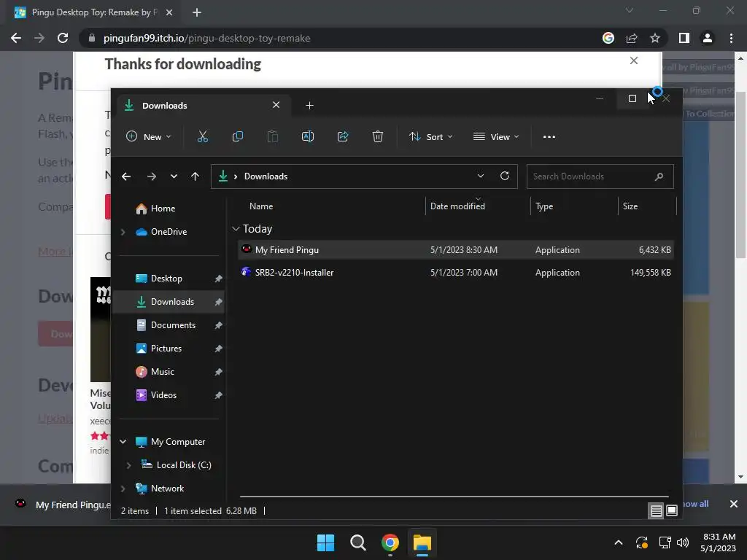The width and height of the screenshot is (747, 560).
Task: Click the volume speaker tray icon
Action: coord(683,542)
